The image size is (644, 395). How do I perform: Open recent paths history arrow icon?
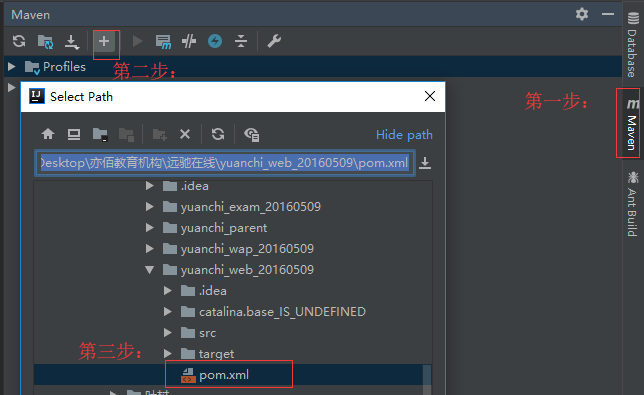pos(425,163)
